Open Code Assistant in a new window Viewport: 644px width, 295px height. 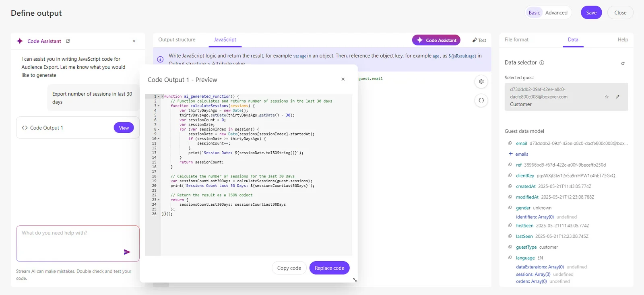tap(68, 41)
